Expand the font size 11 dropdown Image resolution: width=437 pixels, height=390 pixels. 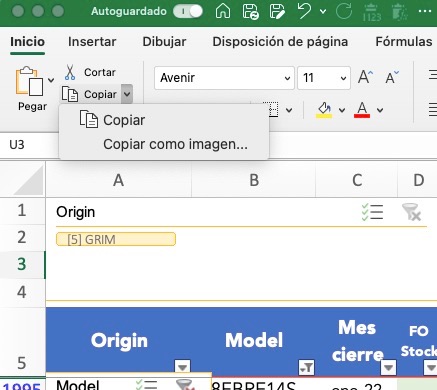point(343,78)
